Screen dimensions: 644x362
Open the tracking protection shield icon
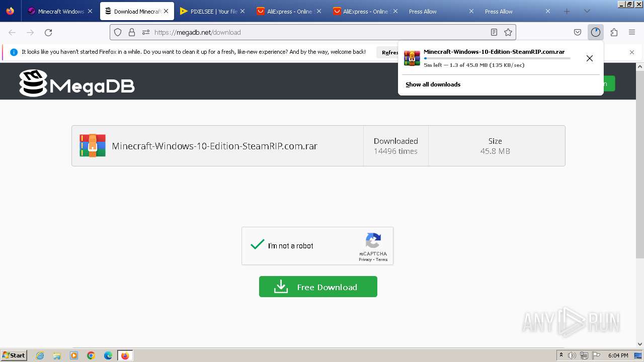point(118,32)
